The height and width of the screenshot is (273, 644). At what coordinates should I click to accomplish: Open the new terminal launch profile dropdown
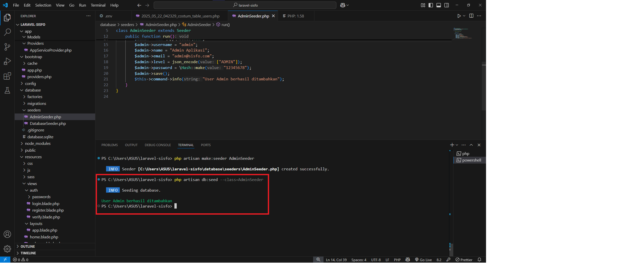[457, 145]
